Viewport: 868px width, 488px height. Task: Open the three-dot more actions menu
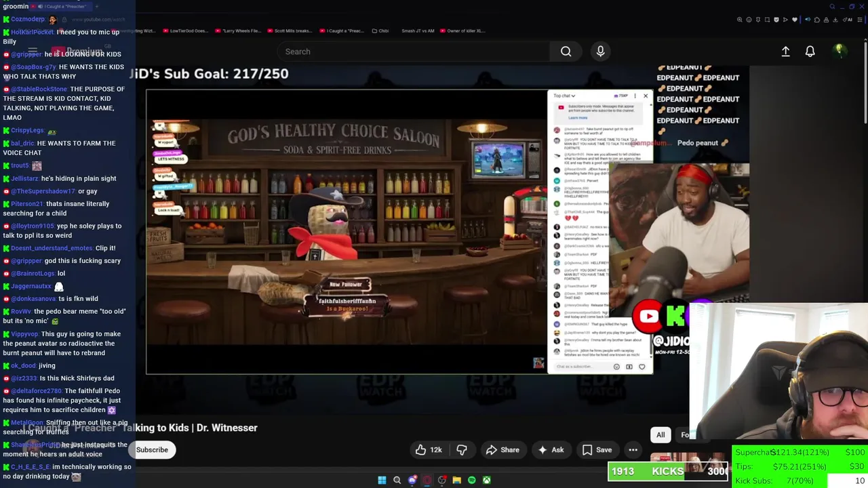tap(633, 450)
